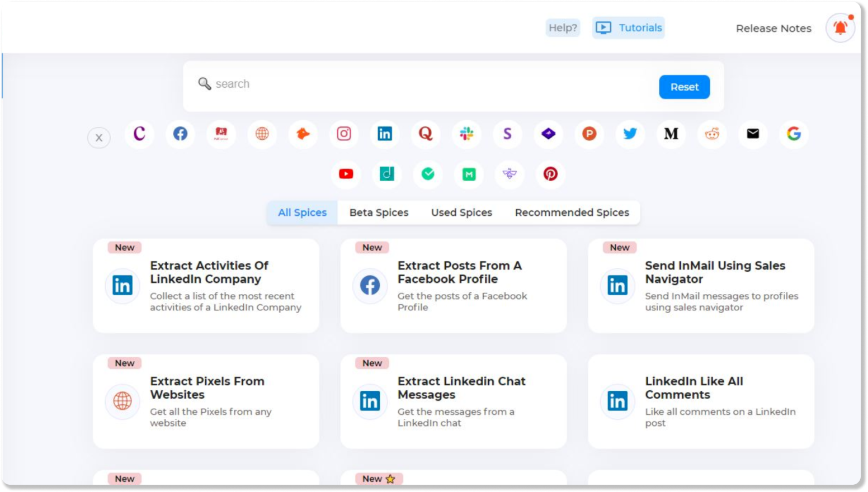Click the Reset button
This screenshot has height=492, width=868.
pos(684,87)
